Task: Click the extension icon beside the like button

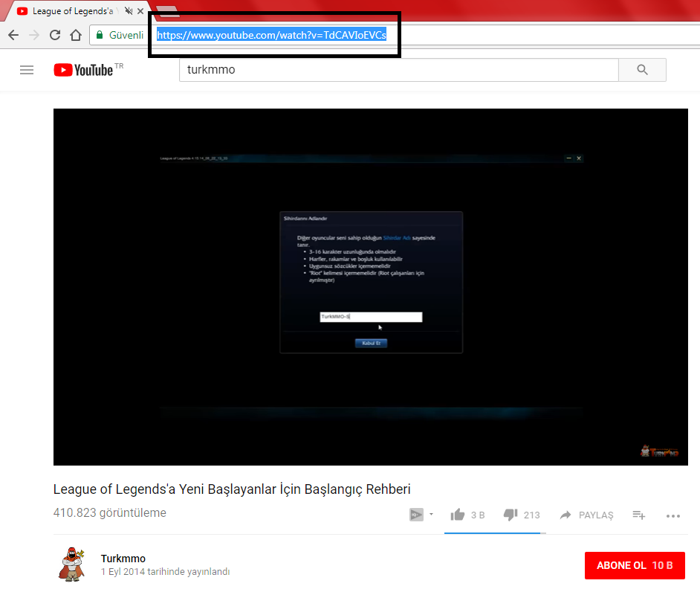Action: tap(417, 515)
